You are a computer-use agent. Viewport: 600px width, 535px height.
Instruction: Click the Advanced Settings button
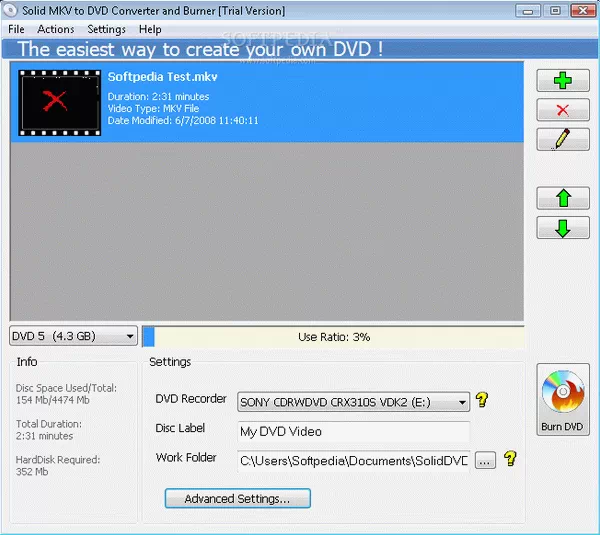[x=238, y=498]
